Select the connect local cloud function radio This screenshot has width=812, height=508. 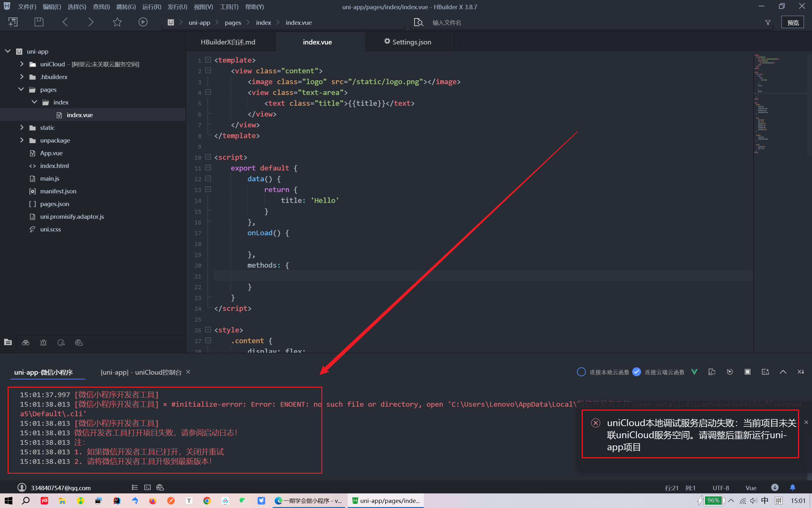[x=581, y=372]
